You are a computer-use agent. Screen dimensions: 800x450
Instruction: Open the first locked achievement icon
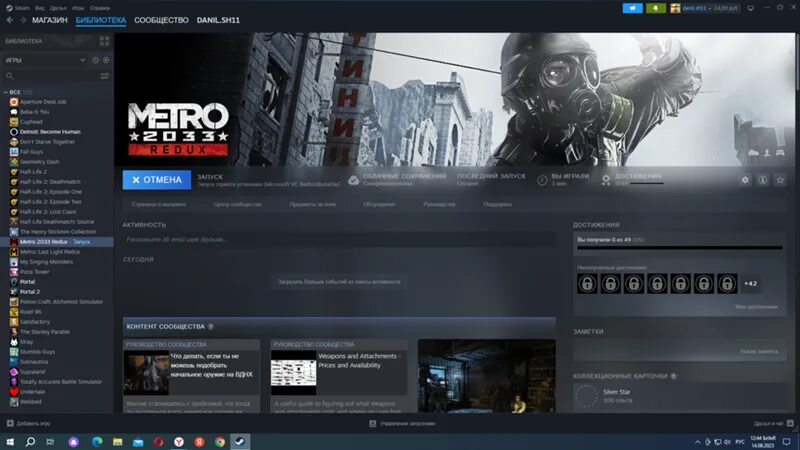coord(587,284)
